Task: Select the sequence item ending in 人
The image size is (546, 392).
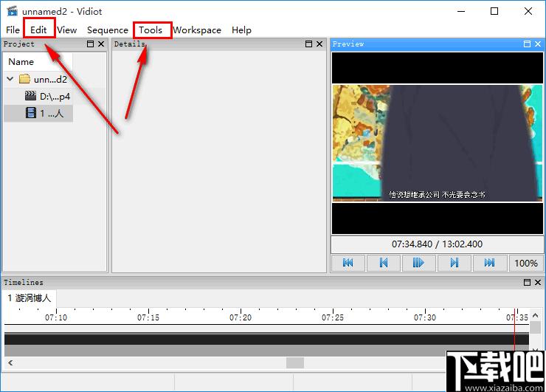Action: pyautogui.click(x=52, y=113)
